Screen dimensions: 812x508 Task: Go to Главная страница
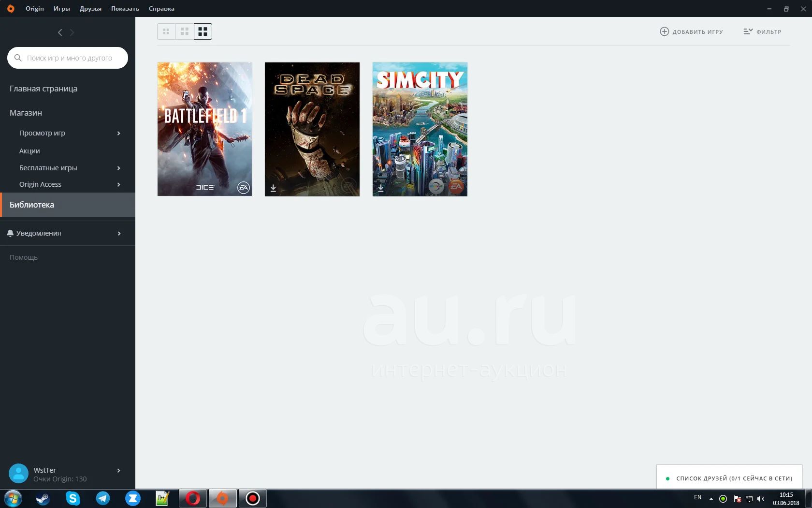coord(43,89)
